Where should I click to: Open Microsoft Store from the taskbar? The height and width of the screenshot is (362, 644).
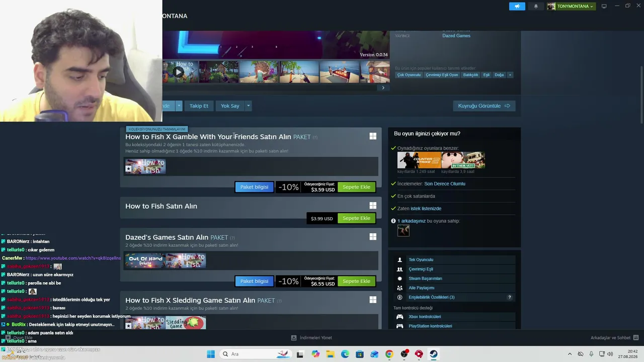[x=360, y=354]
